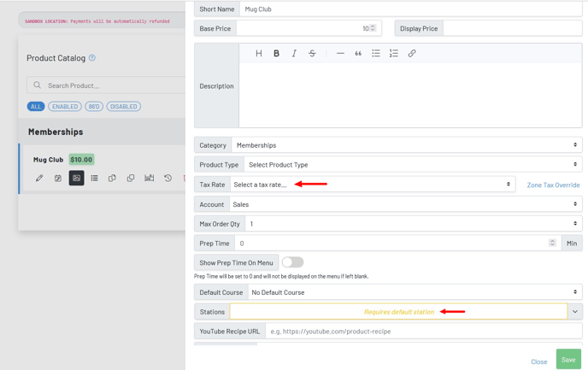Apply italic formatting in description toolbar
The width and height of the screenshot is (588, 370).
coord(294,54)
